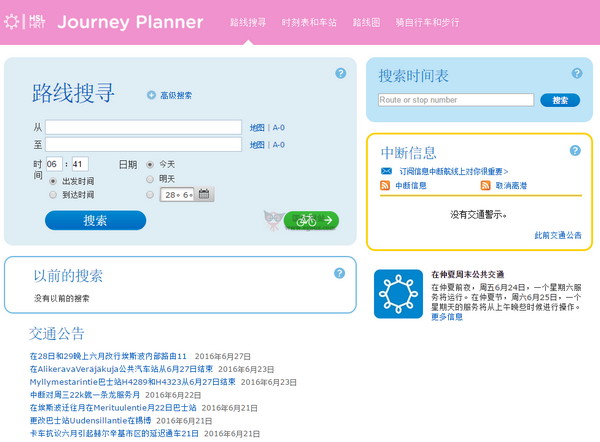Open the Merituulentie bus stop announcement
The image size is (600, 442).
[x=113, y=408]
